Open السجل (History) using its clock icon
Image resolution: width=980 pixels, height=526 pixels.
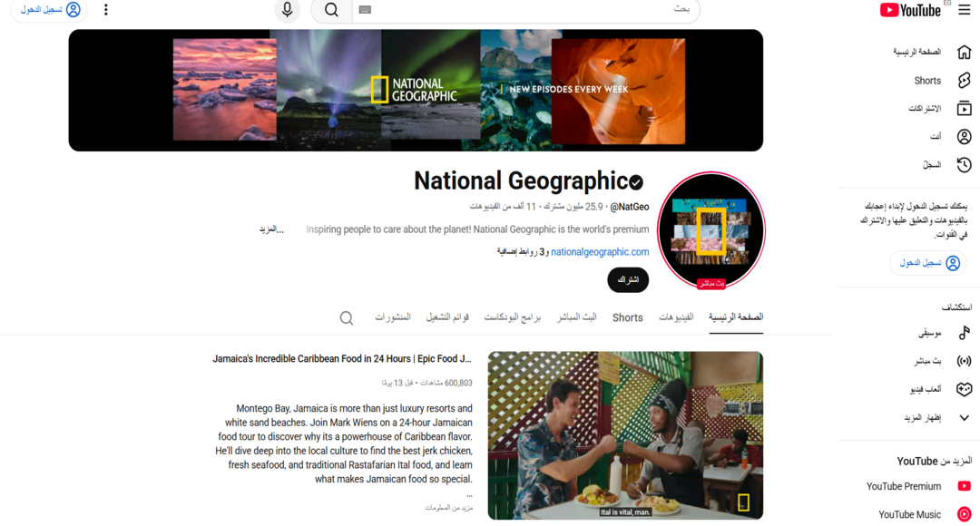964,164
